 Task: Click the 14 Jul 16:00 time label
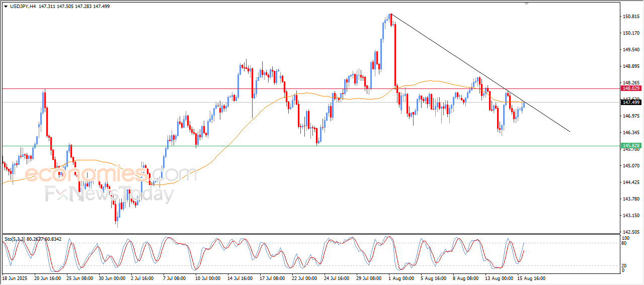pyautogui.click(x=241, y=278)
